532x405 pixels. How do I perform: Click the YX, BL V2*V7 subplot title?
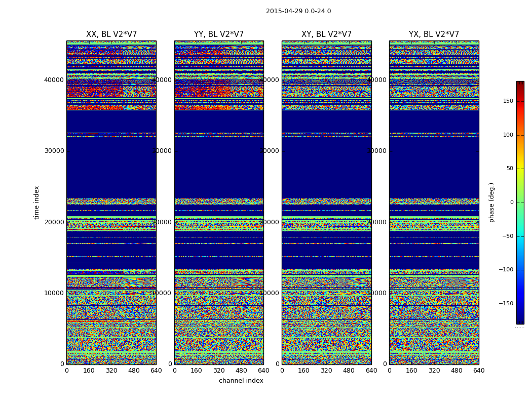coord(434,34)
